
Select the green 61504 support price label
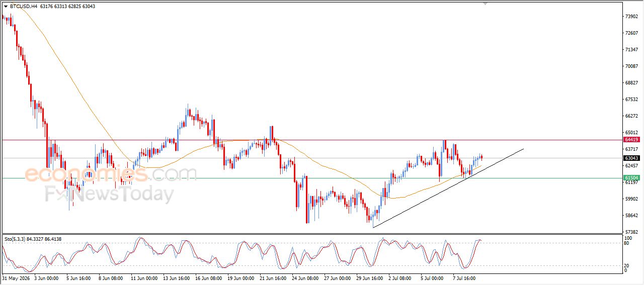[x=631, y=178]
